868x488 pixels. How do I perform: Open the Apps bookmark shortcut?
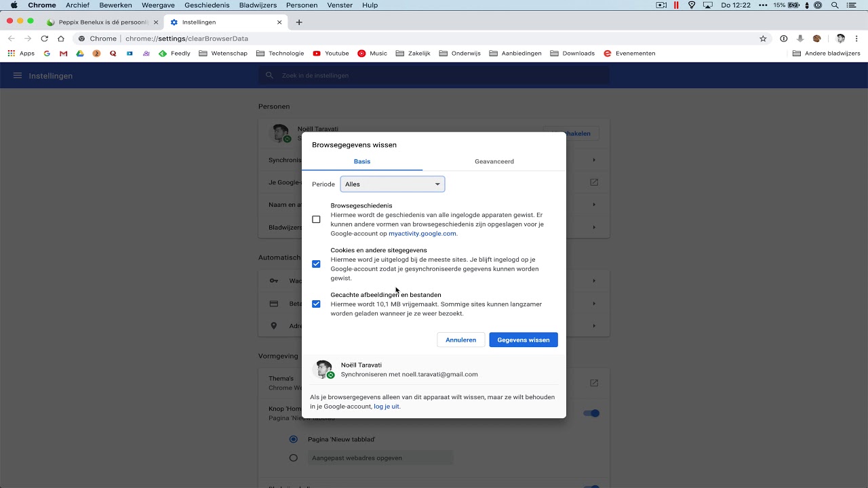click(21, 54)
